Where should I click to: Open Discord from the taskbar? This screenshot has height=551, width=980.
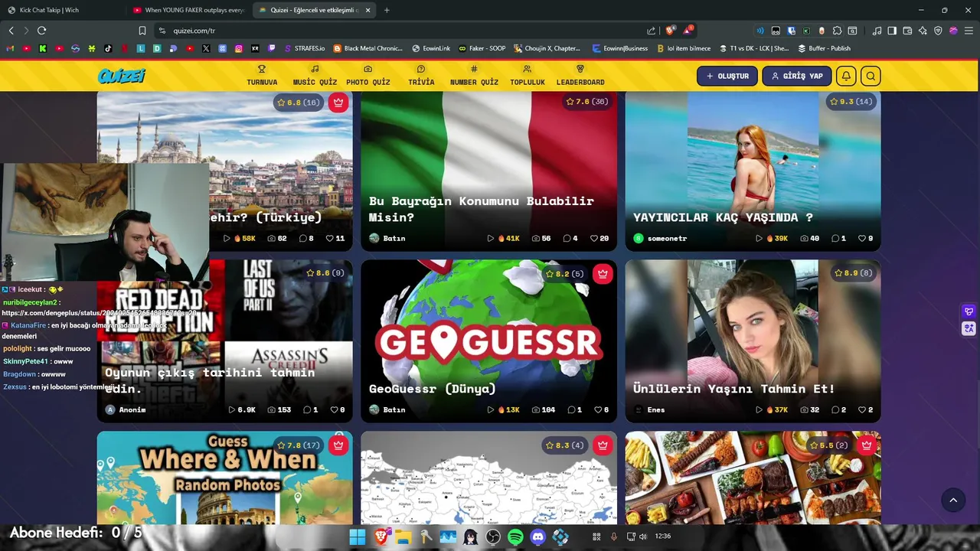[x=538, y=537]
